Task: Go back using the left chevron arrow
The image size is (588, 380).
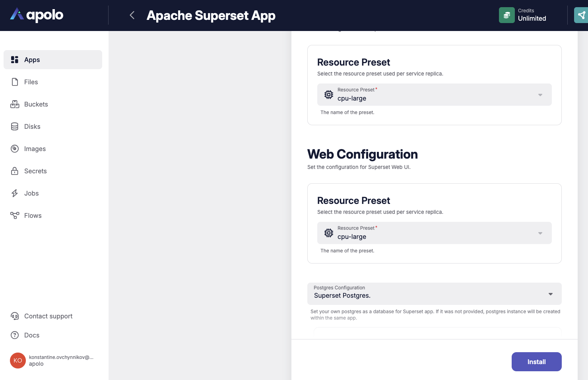Action: (132, 15)
